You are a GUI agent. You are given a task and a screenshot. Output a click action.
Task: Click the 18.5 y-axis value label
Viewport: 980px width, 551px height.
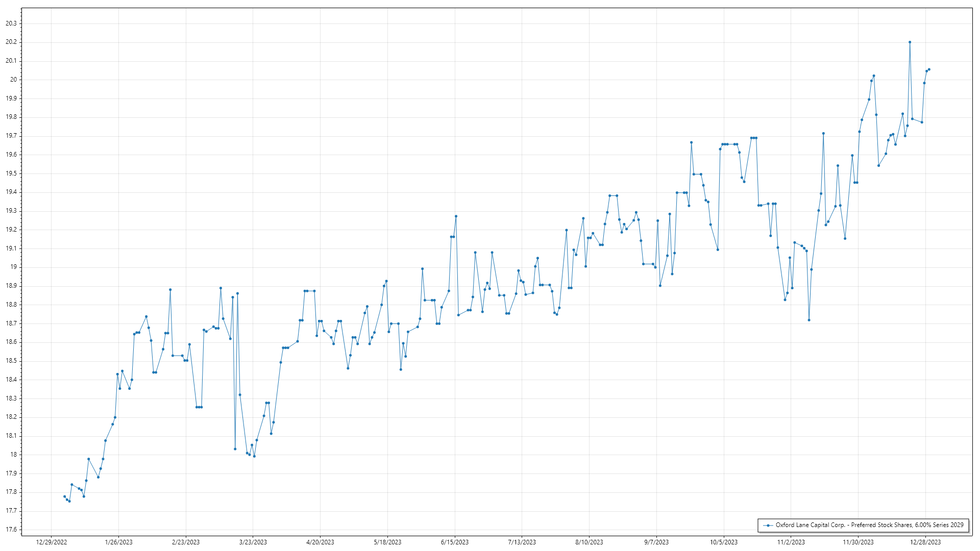pos(11,361)
